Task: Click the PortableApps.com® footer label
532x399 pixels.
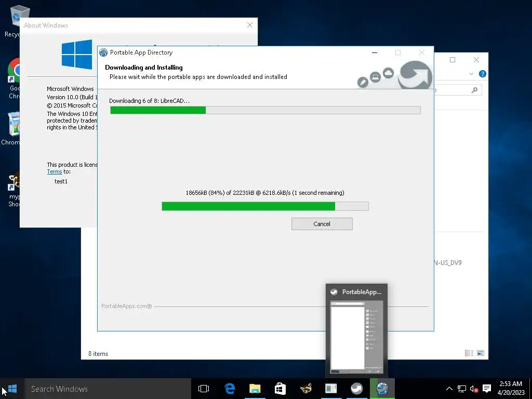Action: pyautogui.click(x=127, y=306)
